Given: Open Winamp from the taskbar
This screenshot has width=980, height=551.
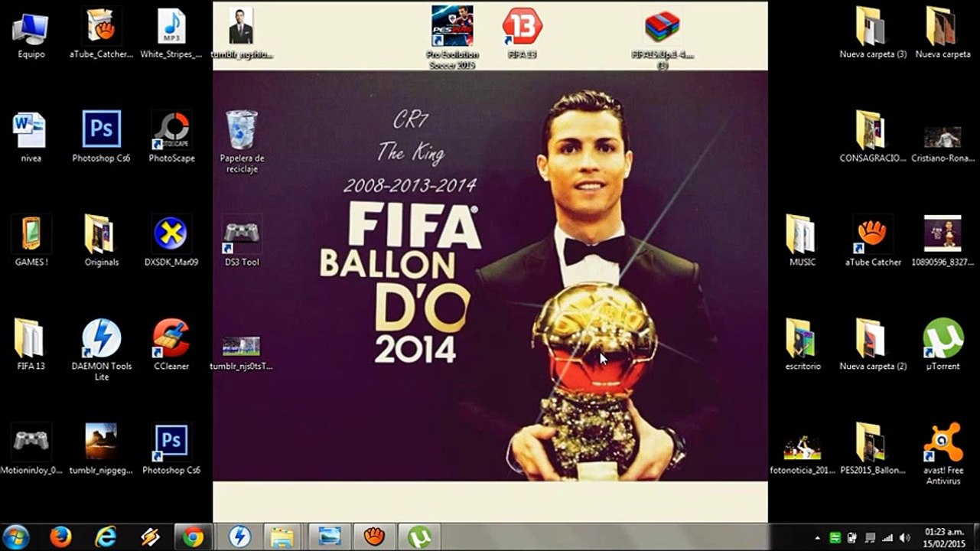Looking at the screenshot, I should [x=150, y=536].
